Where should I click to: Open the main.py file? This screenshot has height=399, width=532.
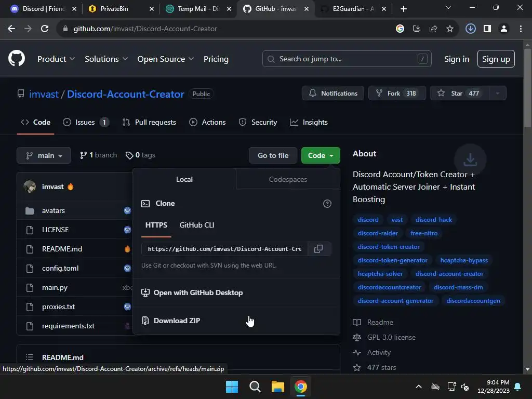pos(55,288)
